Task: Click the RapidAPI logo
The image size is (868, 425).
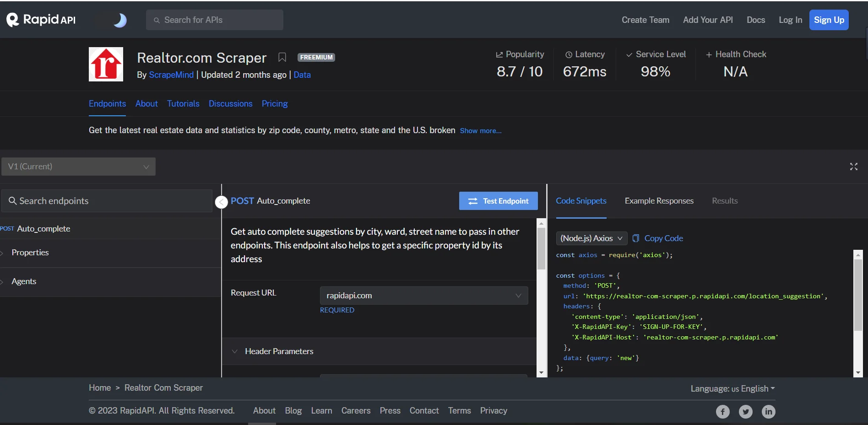Action: (40, 19)
